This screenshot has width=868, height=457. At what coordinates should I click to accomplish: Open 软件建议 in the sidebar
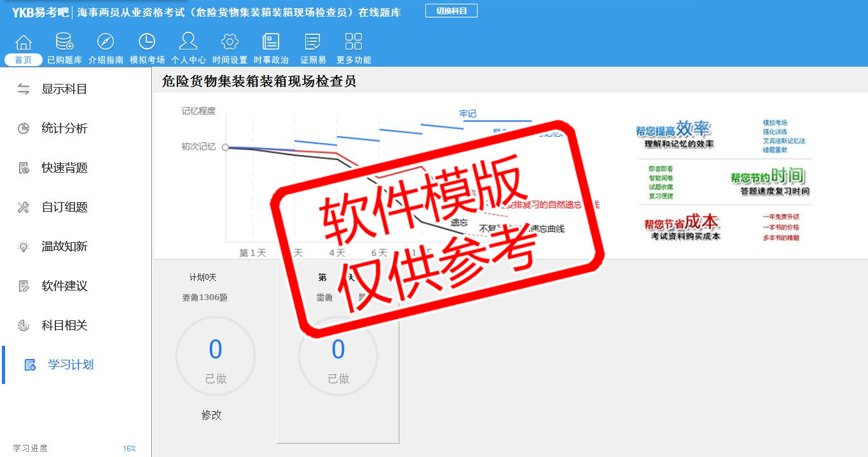(x=64, y=286)
